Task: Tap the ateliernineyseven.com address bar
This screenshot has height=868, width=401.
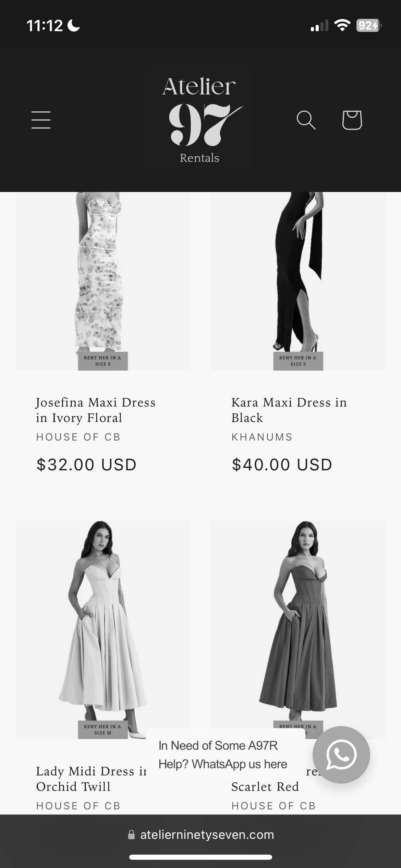Action: [x=200, y=834]
